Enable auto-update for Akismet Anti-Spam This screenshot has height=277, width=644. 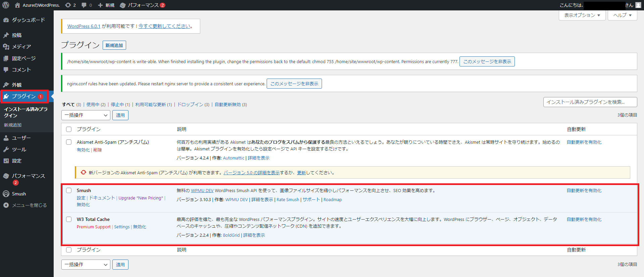click(x=584, y=142)
